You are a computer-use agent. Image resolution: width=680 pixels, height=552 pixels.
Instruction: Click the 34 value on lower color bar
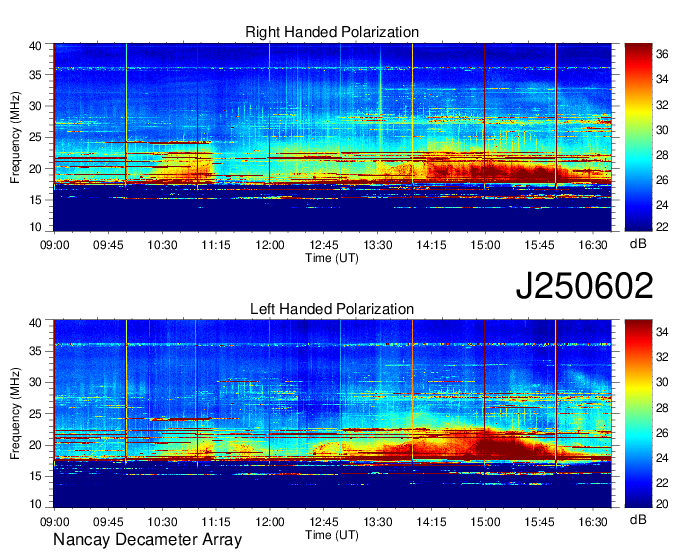(x=662, y=332)
